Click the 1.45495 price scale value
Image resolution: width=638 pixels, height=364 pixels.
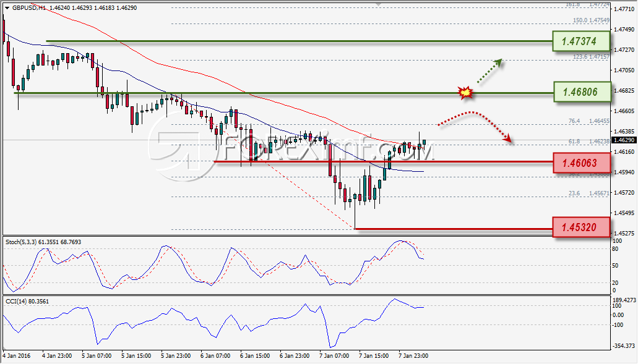coord(624,213)
